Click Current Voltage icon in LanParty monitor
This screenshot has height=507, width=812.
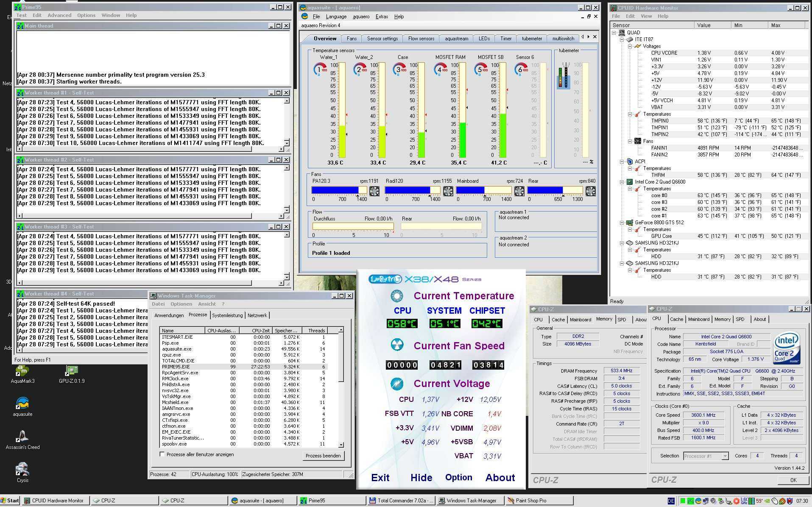coord(396,384)
